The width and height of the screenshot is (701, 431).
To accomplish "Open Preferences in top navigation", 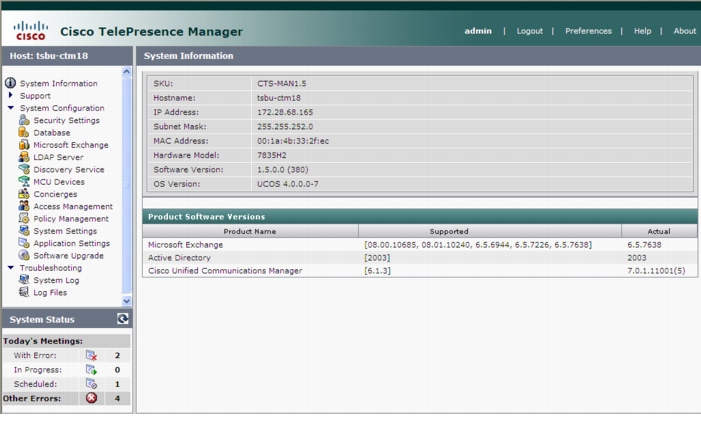I will click(x=588, y=31).
